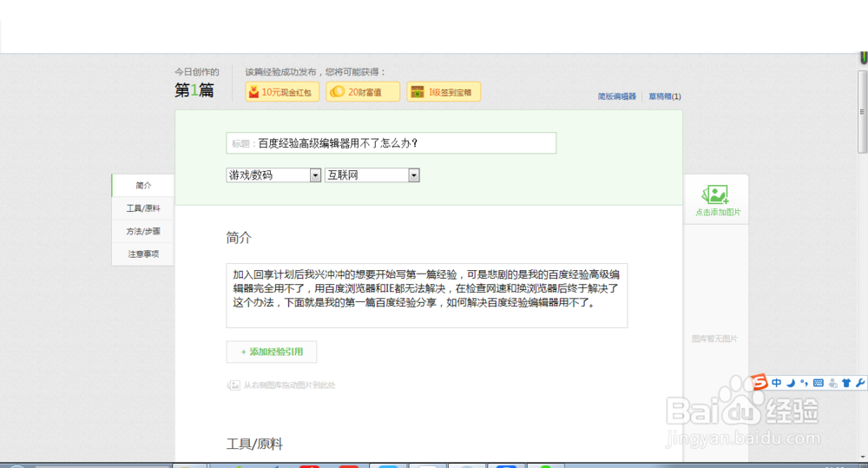Open the soft keyboard icon on Sogou bar

819,383
